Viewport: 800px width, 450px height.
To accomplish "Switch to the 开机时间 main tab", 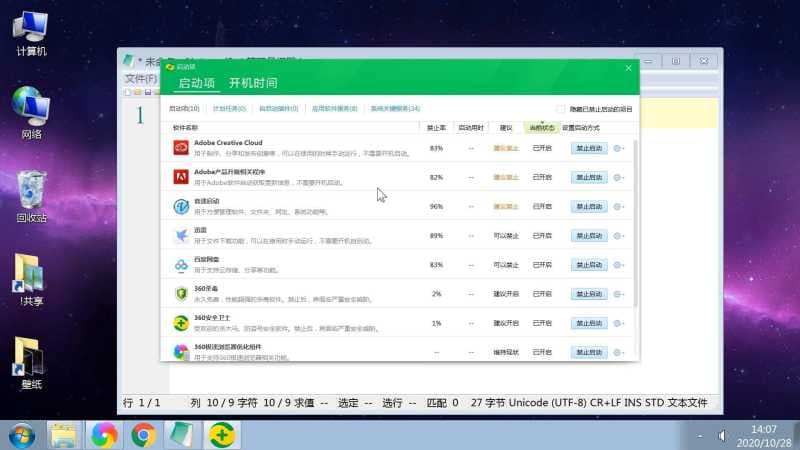I will point(253,83).
